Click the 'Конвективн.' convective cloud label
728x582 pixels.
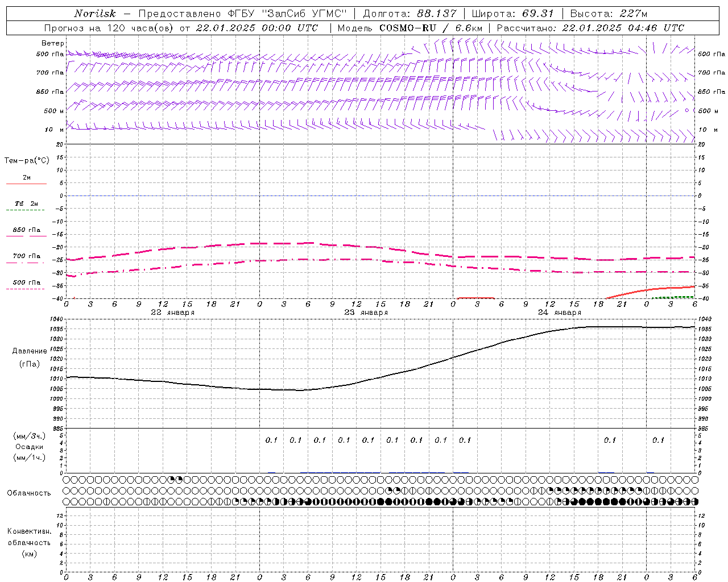29,531
